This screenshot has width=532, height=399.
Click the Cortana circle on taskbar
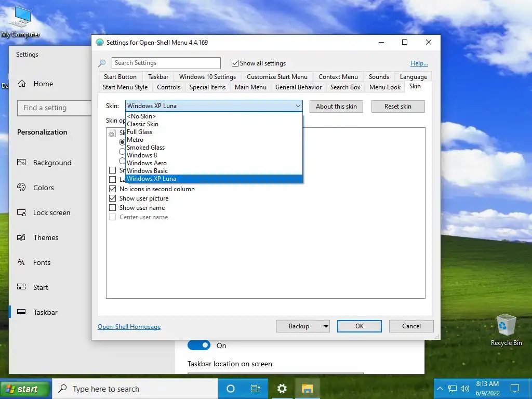pyautogui.click(x=230, y=389)
